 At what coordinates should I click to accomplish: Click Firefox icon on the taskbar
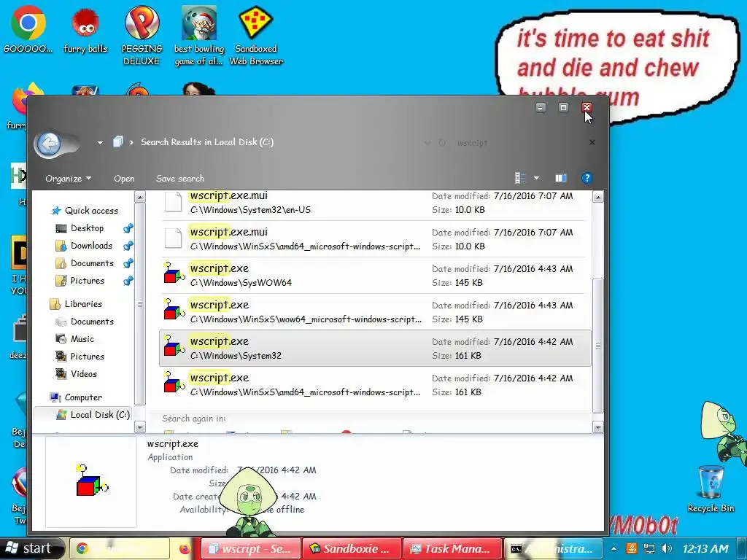185,548
